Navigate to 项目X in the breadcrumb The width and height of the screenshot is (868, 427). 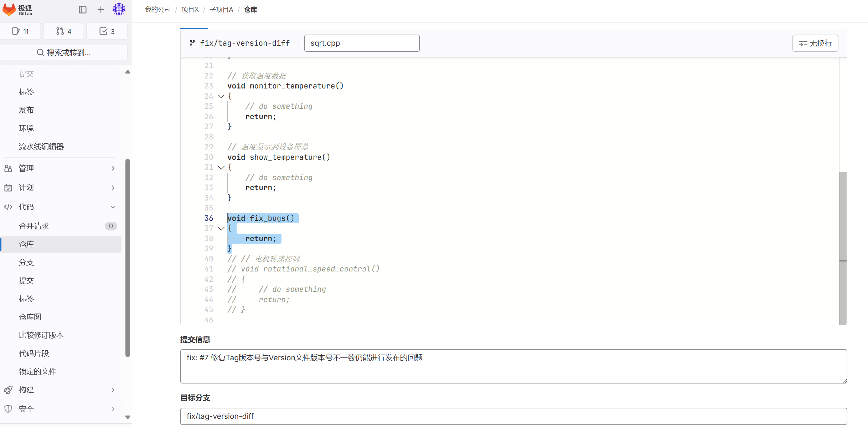click(190, 10)
